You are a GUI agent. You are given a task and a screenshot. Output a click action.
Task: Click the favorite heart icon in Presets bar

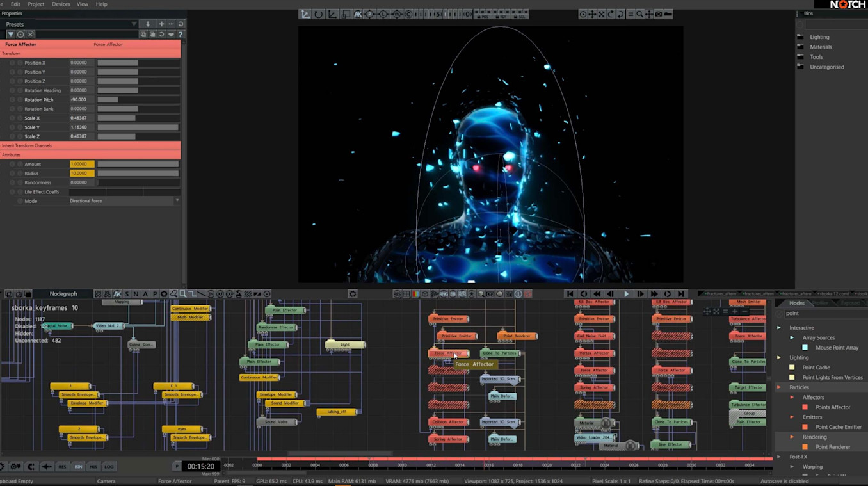tap(171, 35)
